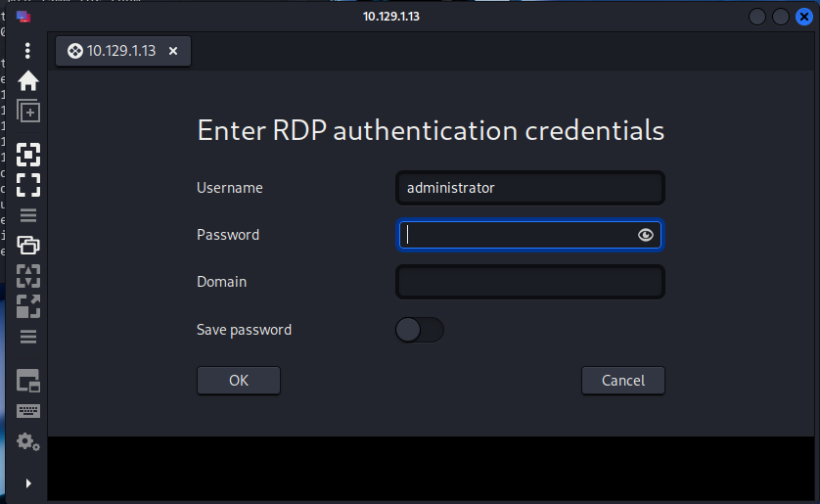Toggle scaled mode icon with diagonal arrow
This screenshot has height=504, width=820.
pos(28,306)
